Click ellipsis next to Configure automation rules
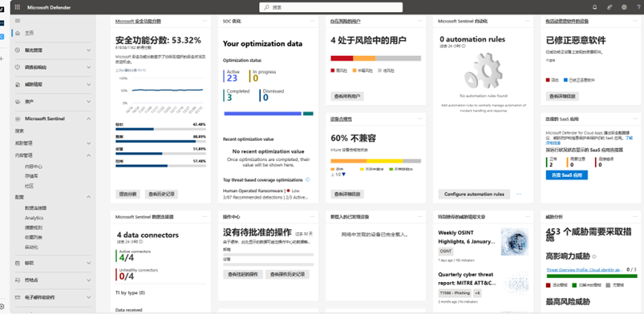Viewport: 644px width, 314px height. tap(519, 194)
